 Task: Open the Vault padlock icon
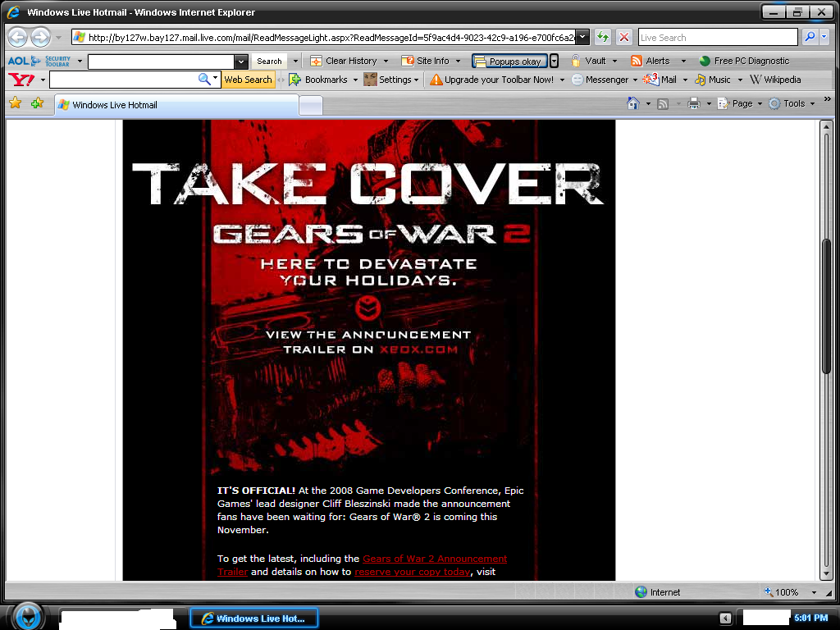click(576, 61)
